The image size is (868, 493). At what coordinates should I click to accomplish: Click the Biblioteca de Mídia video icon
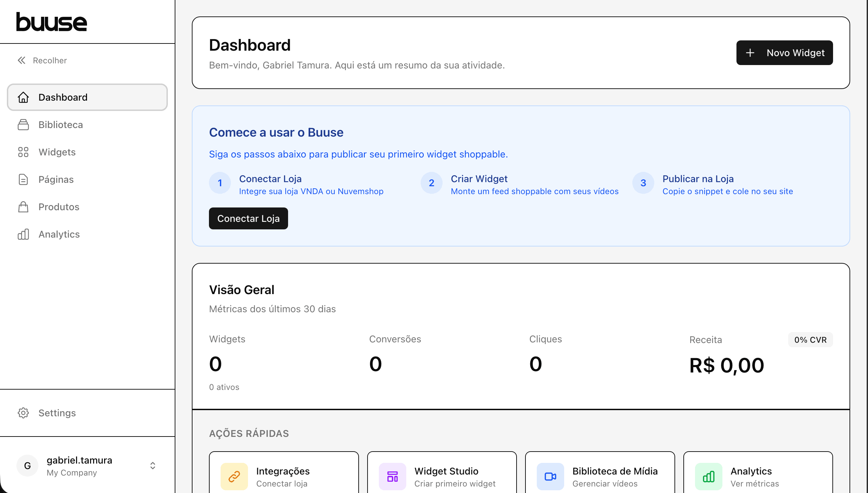click(550, 477)
